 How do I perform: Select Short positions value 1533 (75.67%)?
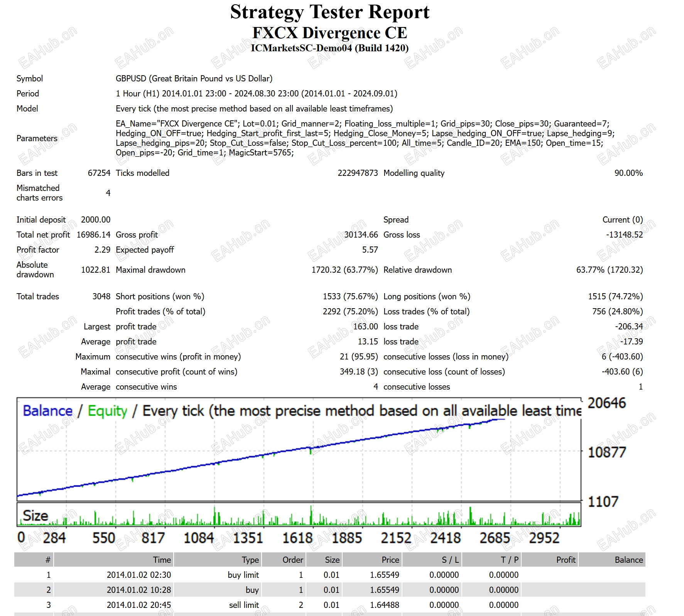click(350, 297)
